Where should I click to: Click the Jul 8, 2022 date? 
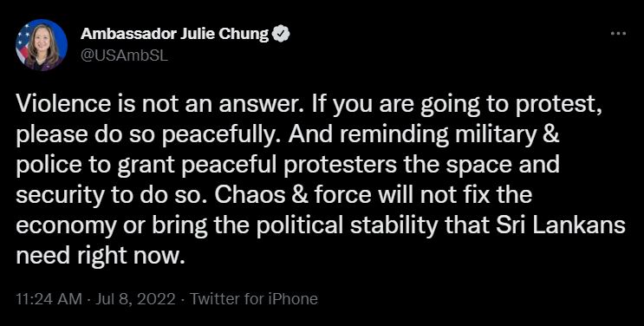pyautogui.click(x=135, y=298)
